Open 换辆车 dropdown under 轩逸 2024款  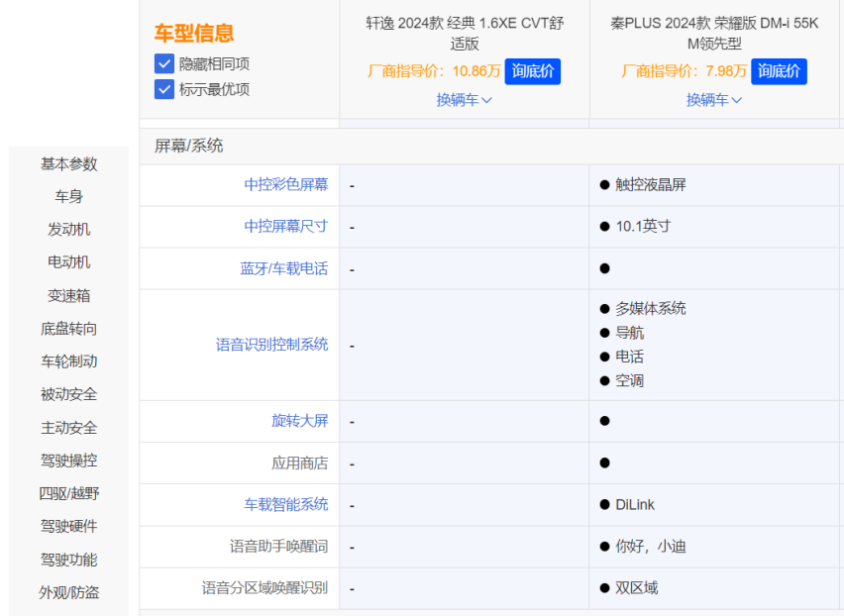[464, 100]
